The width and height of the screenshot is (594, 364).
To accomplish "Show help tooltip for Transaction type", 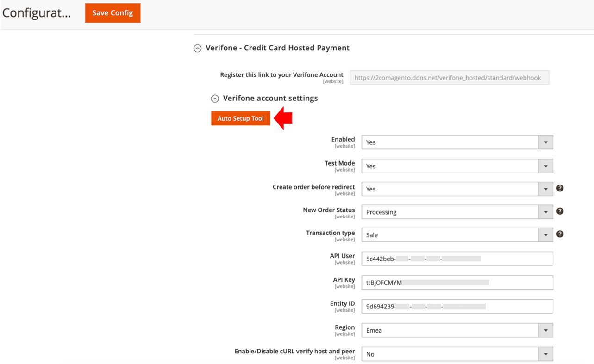I will point(560,234).
